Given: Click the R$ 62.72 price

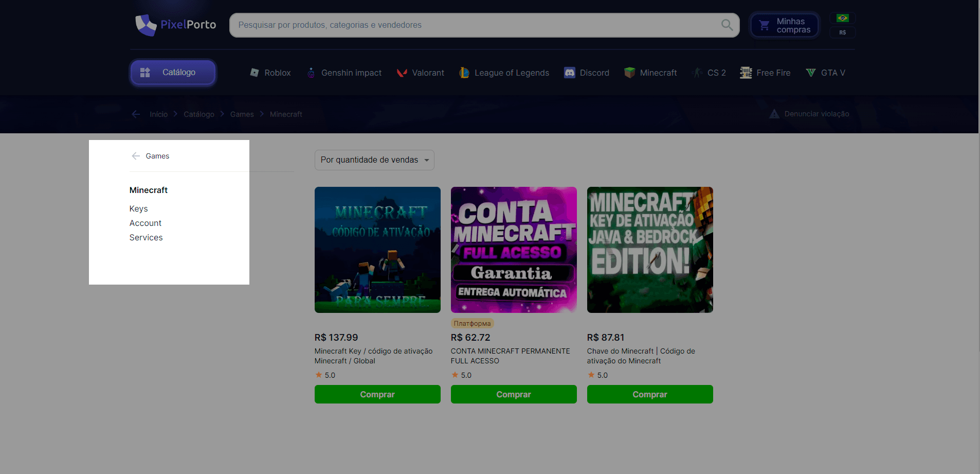Looking at the screenshot, I should click(470, 338).
